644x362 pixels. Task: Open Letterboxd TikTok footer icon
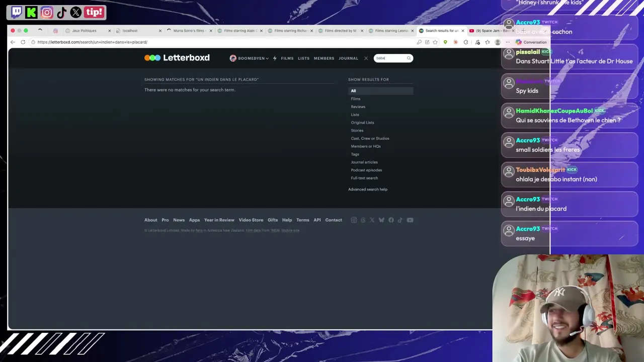point(400,220)
